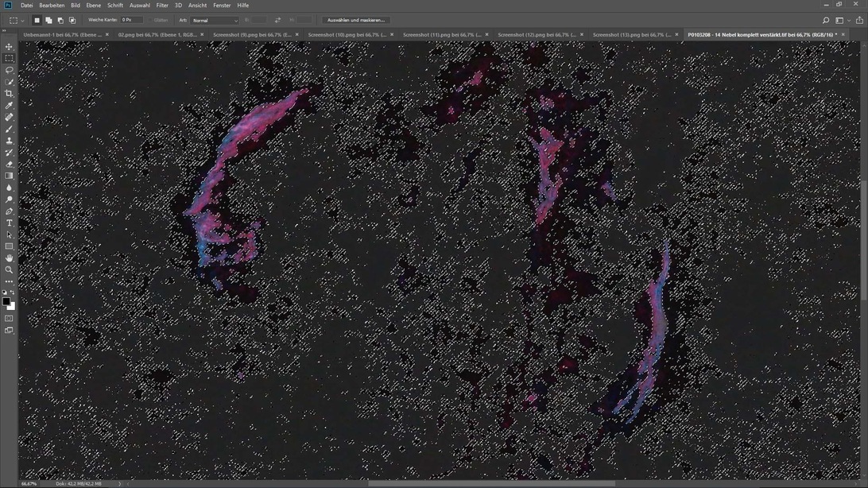Enable 'Subtract from selection' mode

[60, 20]
